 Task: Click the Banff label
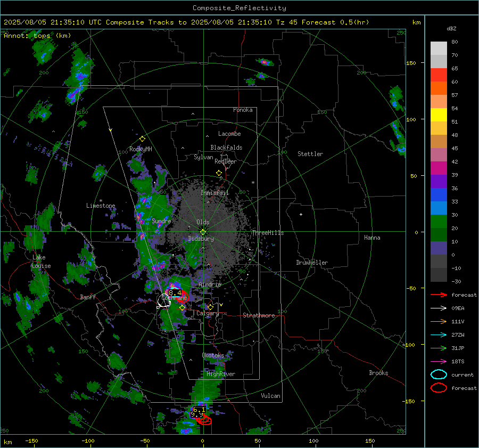[88, 297]
